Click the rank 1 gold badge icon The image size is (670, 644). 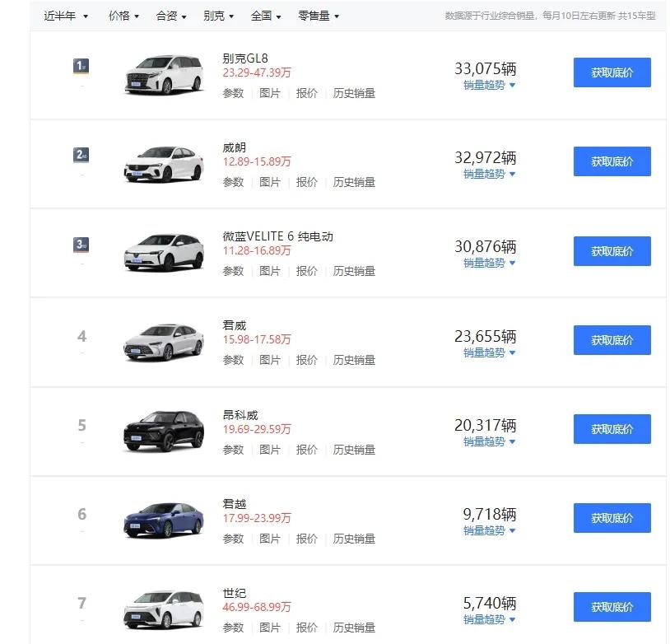click(x=81, y=66)
